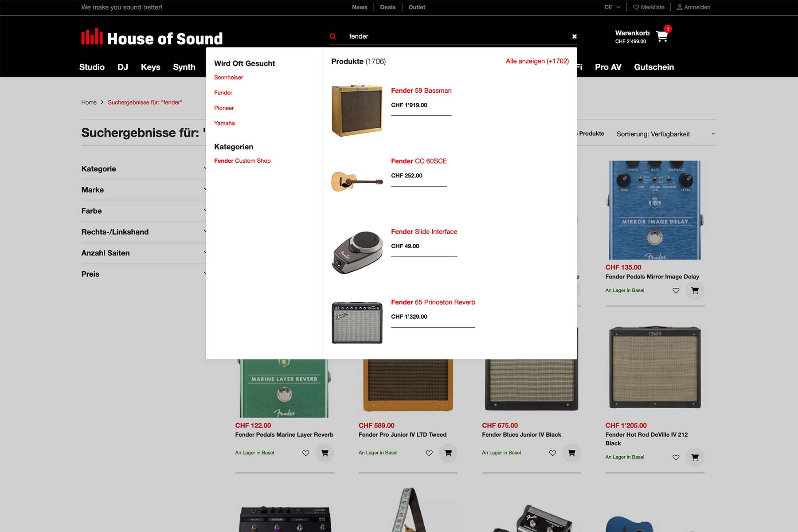798x532 pixels.
Task: Add Mirror Image Delay to wishlist
Action: coord(676,291)
